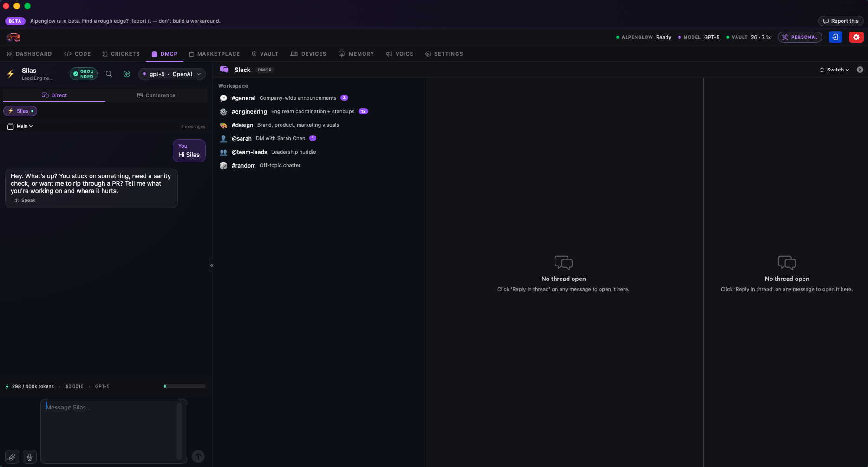868x467 pixels.
Task: Toggle the Silas participant chip
Action: (x=20, y=111)
